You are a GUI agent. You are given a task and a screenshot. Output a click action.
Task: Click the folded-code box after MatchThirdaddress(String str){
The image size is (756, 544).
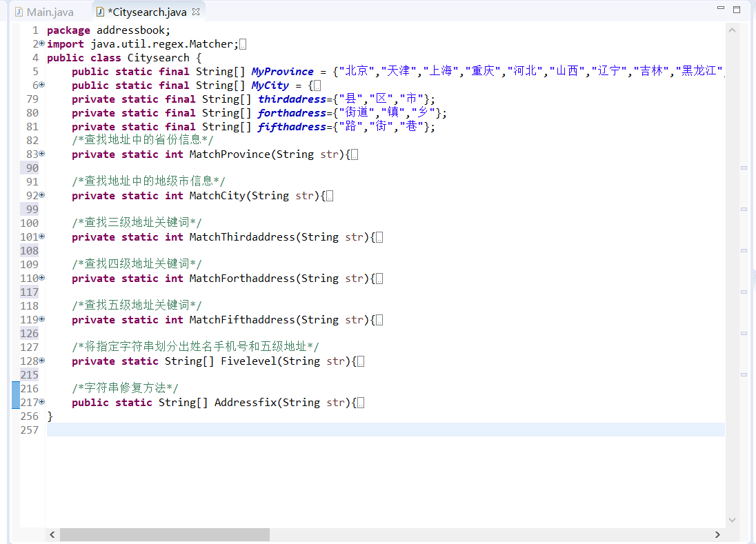pyautogui.click(x=379, y=238)
